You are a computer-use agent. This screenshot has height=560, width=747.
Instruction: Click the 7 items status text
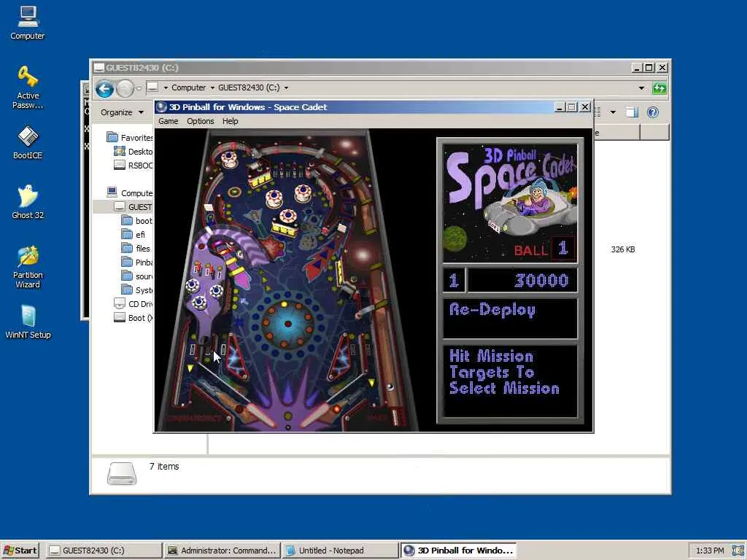pos(164,466)
